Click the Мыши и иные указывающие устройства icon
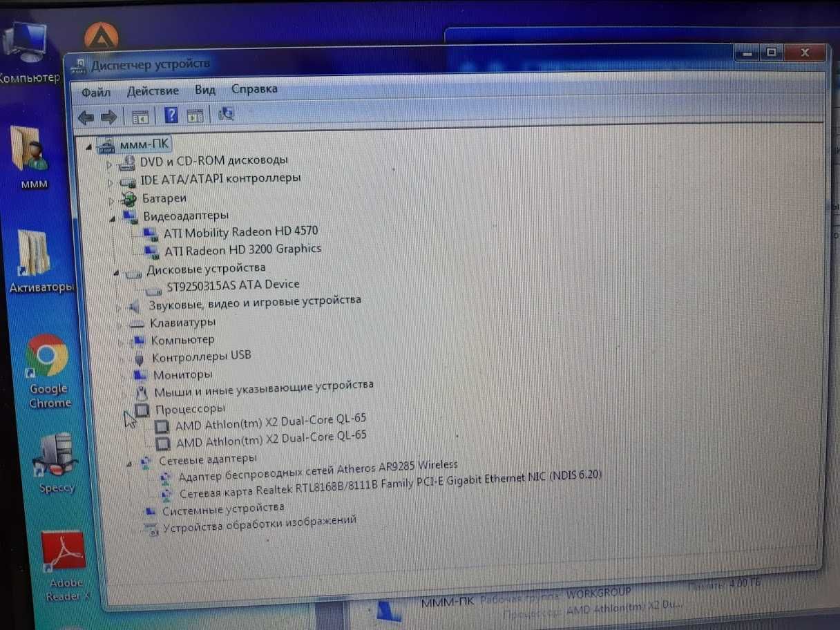Screen dimensions: 840x630 tap(142, 393)
